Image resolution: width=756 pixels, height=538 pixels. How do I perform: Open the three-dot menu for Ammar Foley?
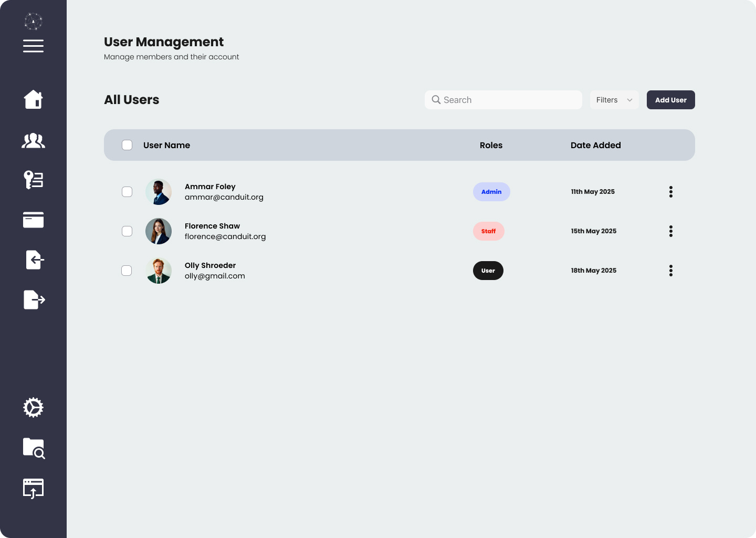click(671, 192)
